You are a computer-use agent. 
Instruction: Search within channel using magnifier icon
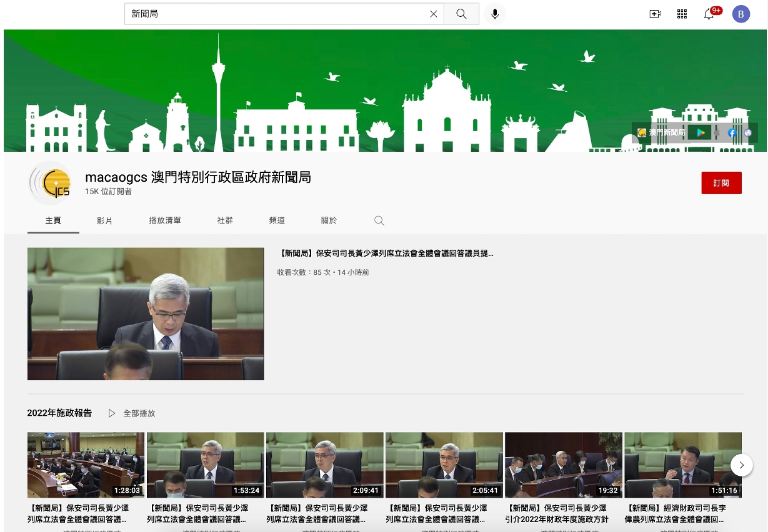(x=379, y=220)
